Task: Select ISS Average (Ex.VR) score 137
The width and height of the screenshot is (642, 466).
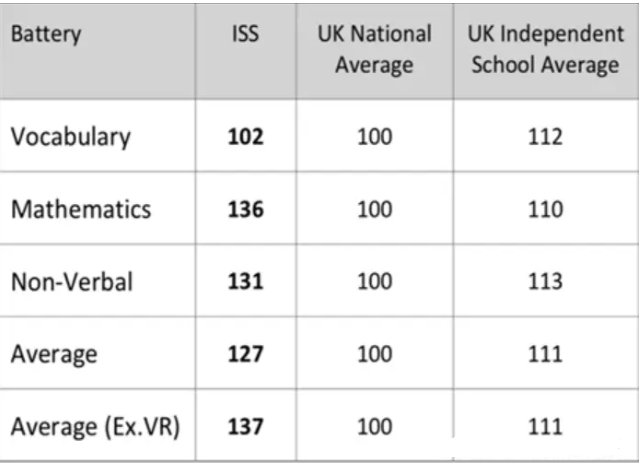Action: point(246,427)
